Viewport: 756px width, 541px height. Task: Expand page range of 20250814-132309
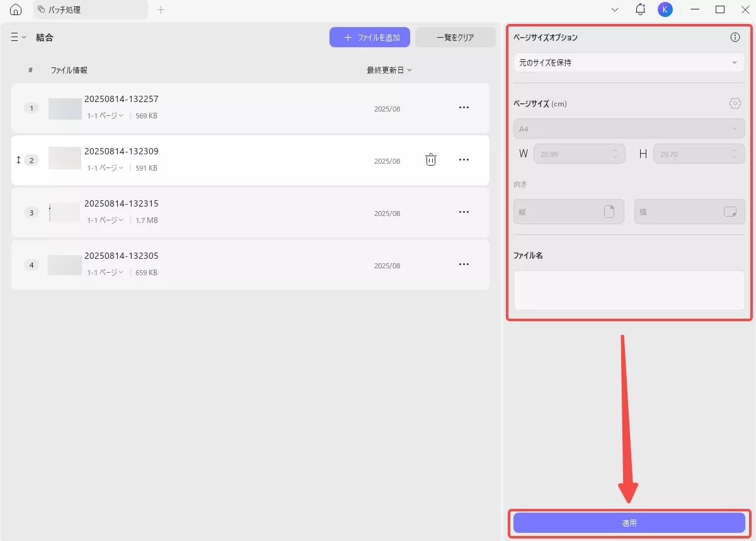pos(105,168)
